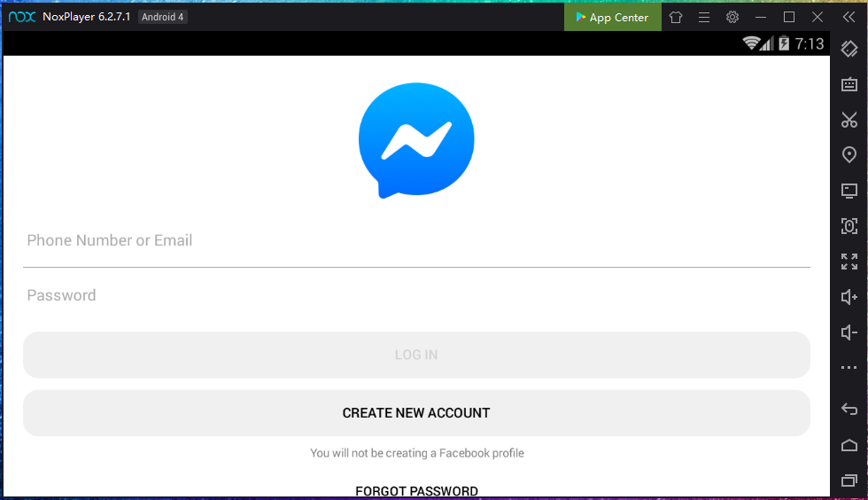
Task: Minimize the NoxPlayer window
Action: point(761,17)
